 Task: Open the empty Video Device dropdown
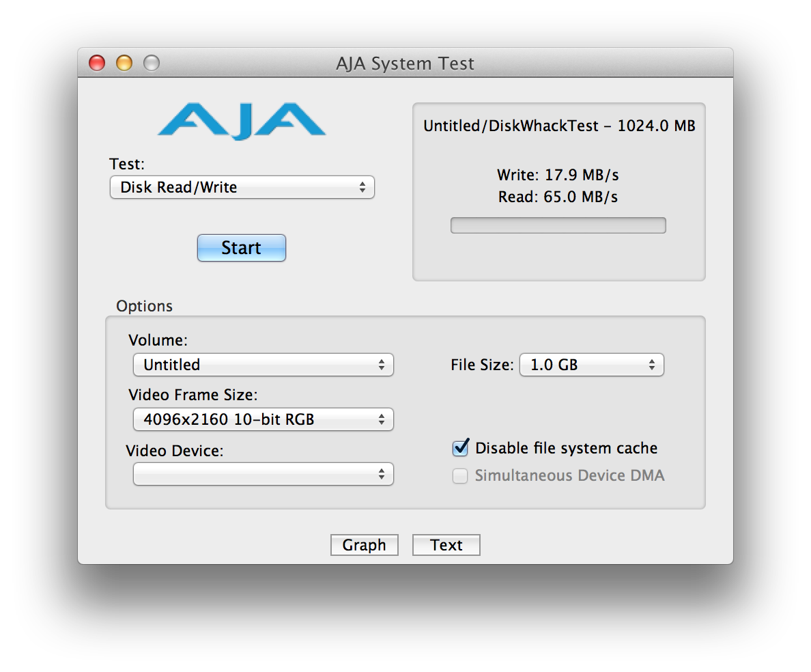(263, 474)
